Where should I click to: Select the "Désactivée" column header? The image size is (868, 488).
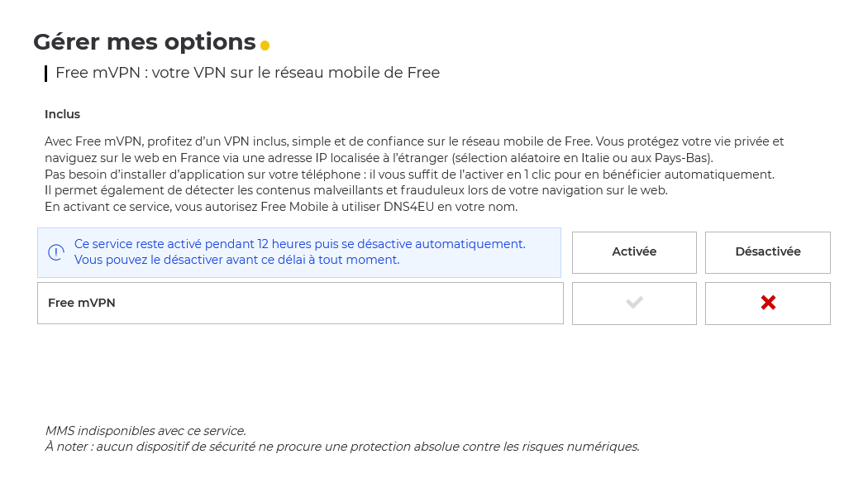768,252
